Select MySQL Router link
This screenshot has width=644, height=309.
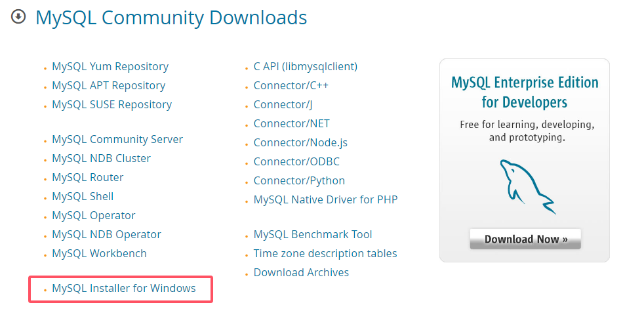(x=87, y=177)
